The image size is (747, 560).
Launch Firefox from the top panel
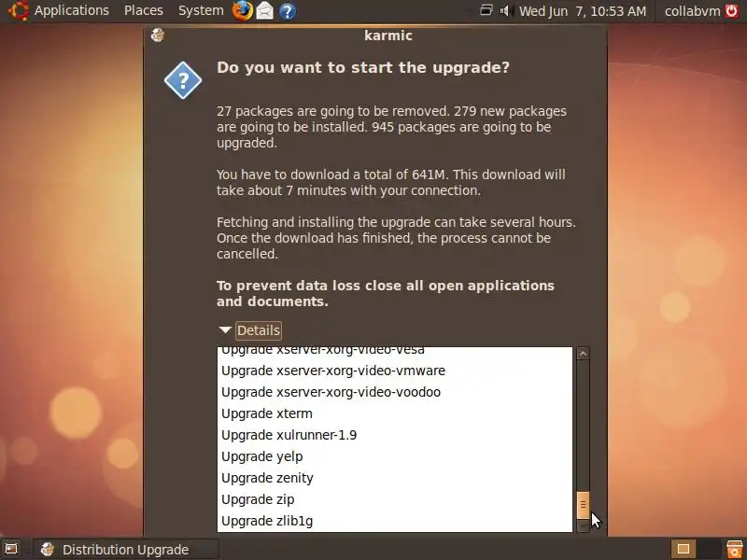coord(242,10)
